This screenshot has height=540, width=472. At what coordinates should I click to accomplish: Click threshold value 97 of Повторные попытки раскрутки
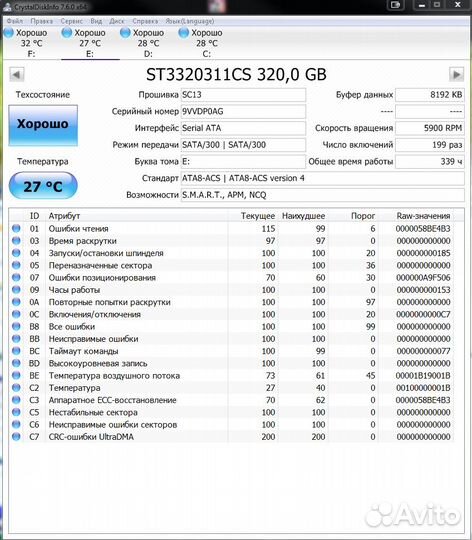coord(370,302)
